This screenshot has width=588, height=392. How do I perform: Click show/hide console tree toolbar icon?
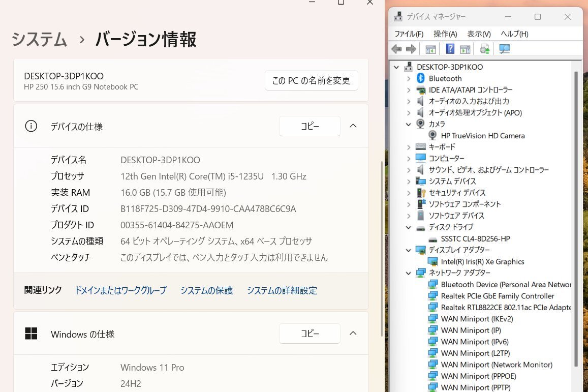click(x=430, y=49)
